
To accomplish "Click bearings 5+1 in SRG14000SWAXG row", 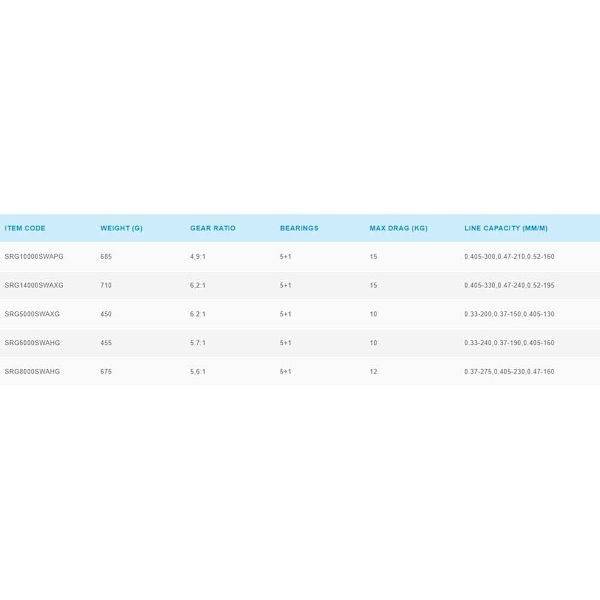I will pyautogui.click(x=285, y=285).
